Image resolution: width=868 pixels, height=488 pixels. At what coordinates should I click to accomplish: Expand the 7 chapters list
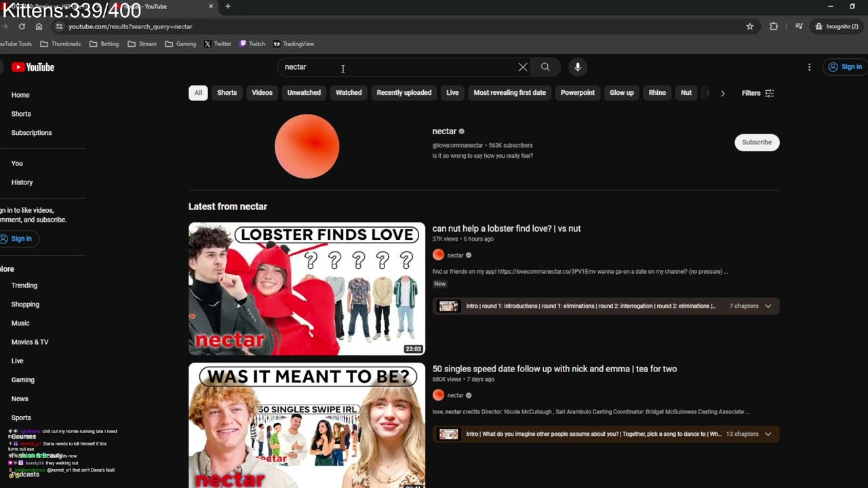click(768, 306)
